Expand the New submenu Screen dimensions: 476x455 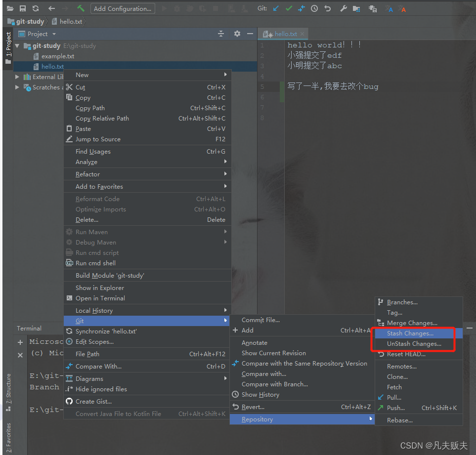point(147,75)
